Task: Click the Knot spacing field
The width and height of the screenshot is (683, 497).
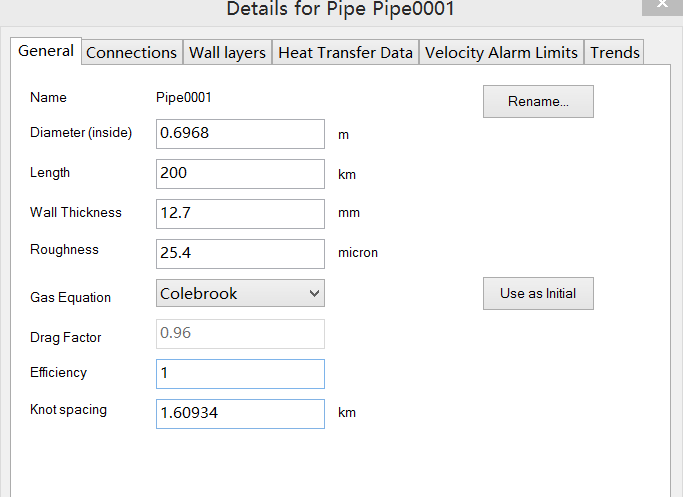Action: (240, 413)
